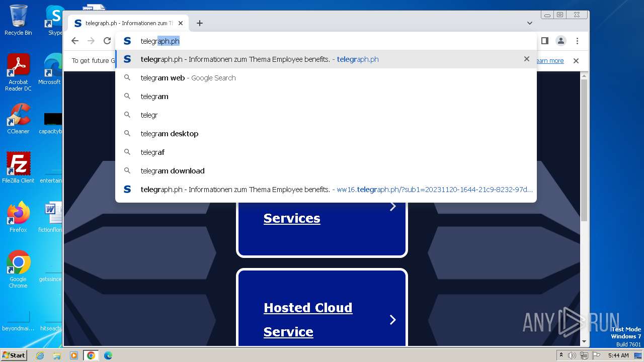Choose the 'telegr' search suggestion
The height and width of the screenshot is (362, 644).
coord(326,115)
